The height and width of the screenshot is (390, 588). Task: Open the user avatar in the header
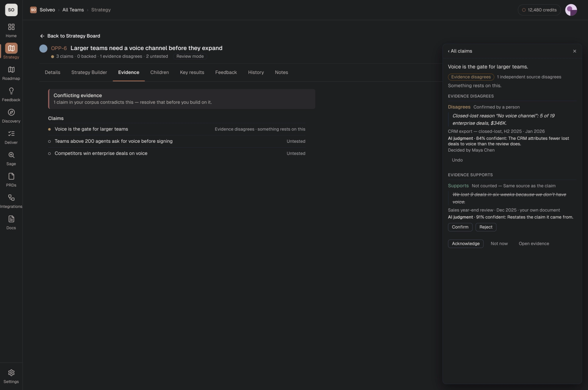pos(571,10)
